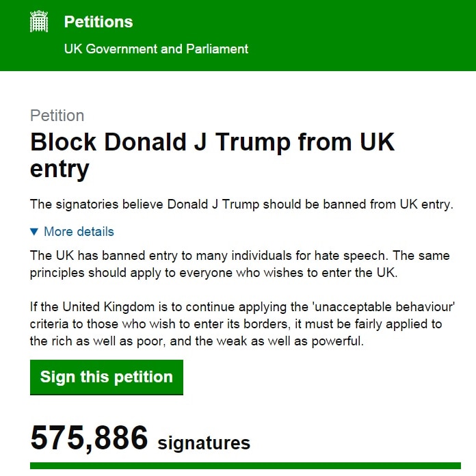Image resolution: width=476 pixels, height=476 pixels.
Task: Click the green signature progress bar
Action: click(x=246, y=466)
